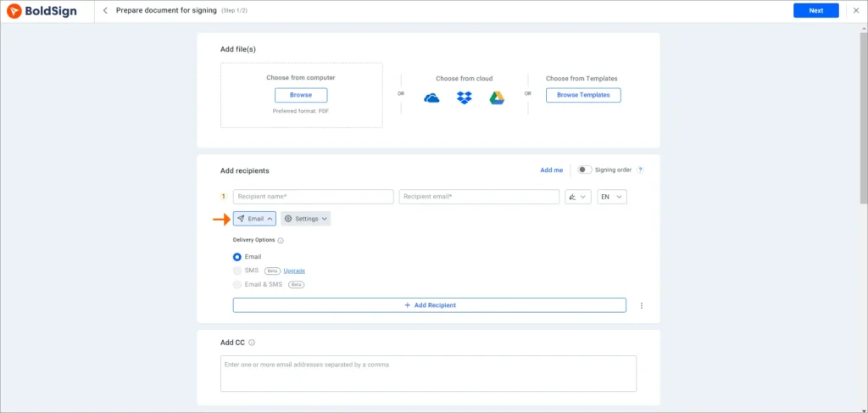Click the Add recipients heading
This screenshot has width=868, height=413.
(245, 170)
